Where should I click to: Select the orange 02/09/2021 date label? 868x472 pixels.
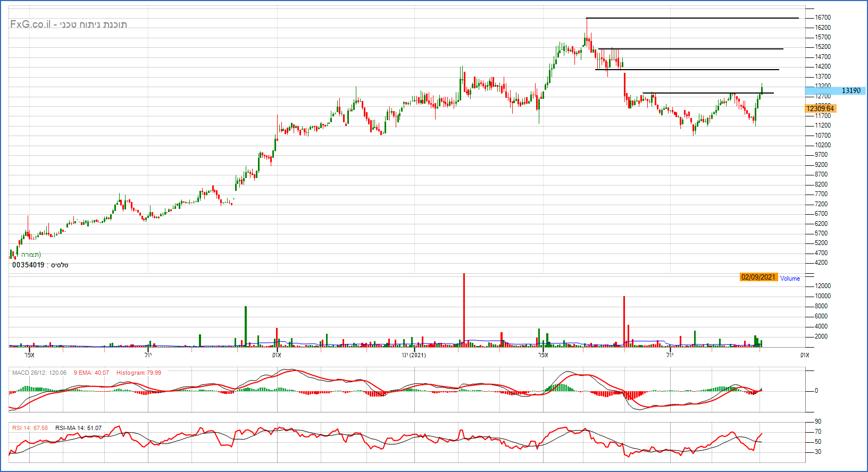758,277
